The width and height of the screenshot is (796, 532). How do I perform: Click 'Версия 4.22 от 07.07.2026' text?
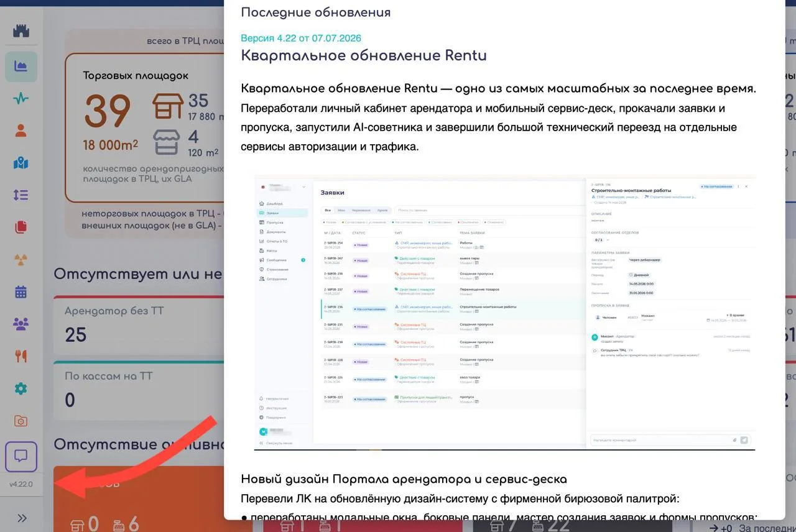coord(301,38)
